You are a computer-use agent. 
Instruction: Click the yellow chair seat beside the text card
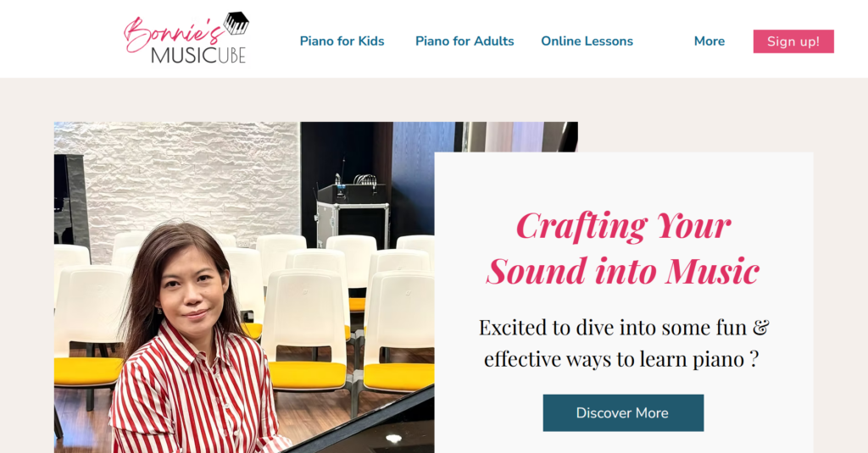pyautogui.click(x=398, y=378)
